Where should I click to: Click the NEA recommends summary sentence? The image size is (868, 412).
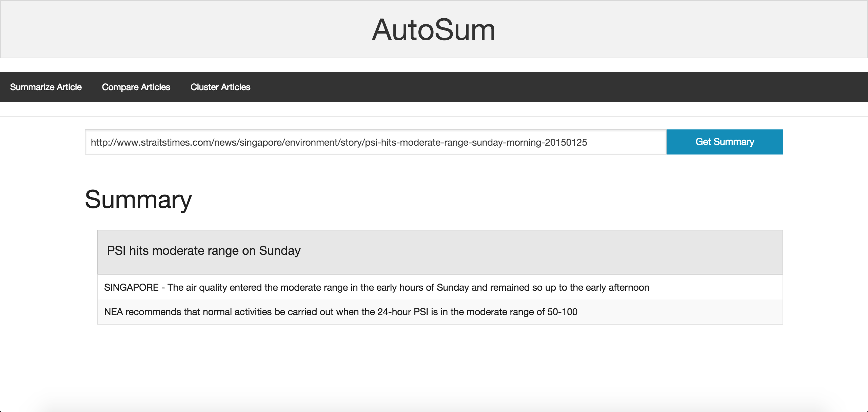[x=340, y=312]
